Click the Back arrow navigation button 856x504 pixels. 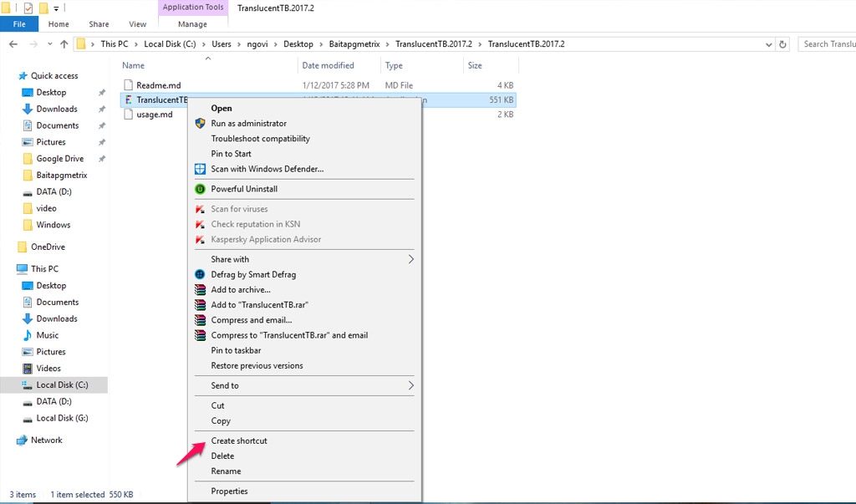click(13, 44)
